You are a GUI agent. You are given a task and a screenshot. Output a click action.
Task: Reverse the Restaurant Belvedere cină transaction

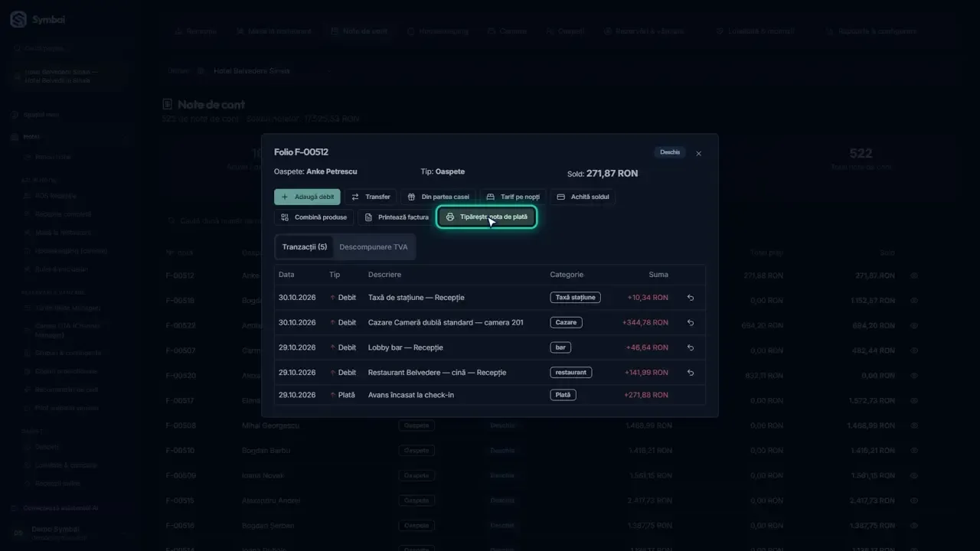point(691,373)
